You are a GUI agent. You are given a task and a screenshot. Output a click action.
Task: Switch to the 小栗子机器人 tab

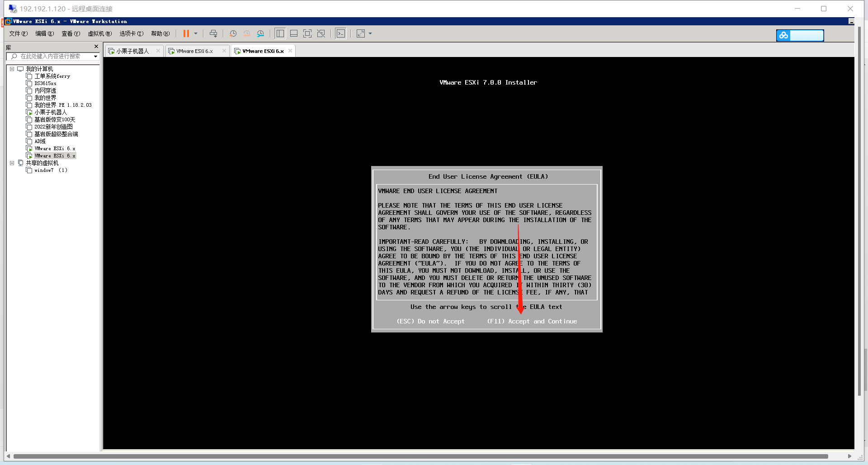tap(132, 51)
